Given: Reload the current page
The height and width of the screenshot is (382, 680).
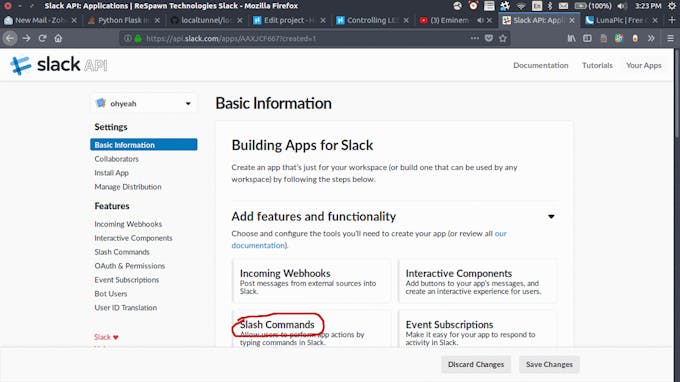Looking at the screenshot, I should coord(42,38).
